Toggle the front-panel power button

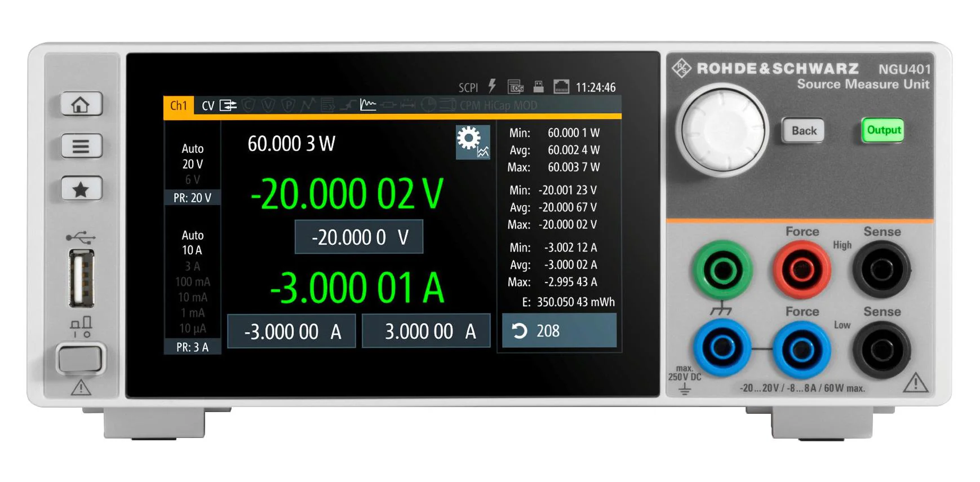coord(81,359)
